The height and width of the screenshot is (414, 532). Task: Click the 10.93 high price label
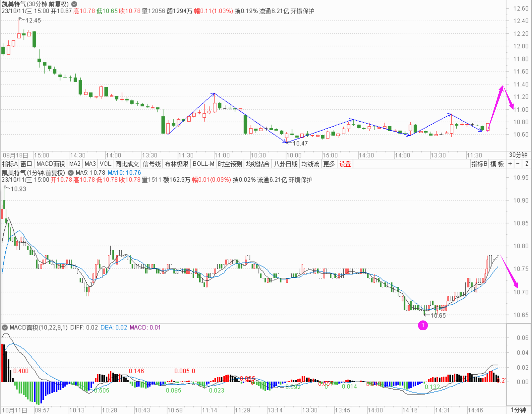(x=18, y=189)
